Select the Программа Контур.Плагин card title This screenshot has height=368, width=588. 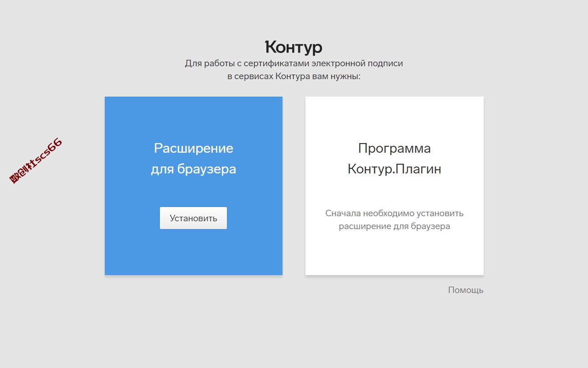[x=395, y=159]
